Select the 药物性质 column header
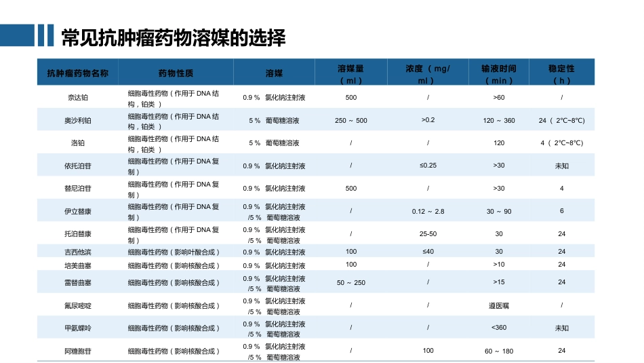This screenshot has width=644, height=363. (176, 73)
